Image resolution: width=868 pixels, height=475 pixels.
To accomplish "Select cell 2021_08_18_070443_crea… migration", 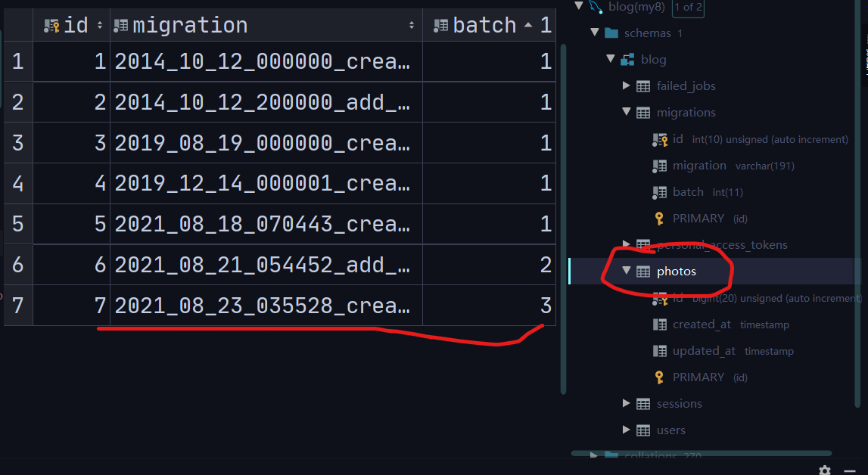I will click(266, 224).
